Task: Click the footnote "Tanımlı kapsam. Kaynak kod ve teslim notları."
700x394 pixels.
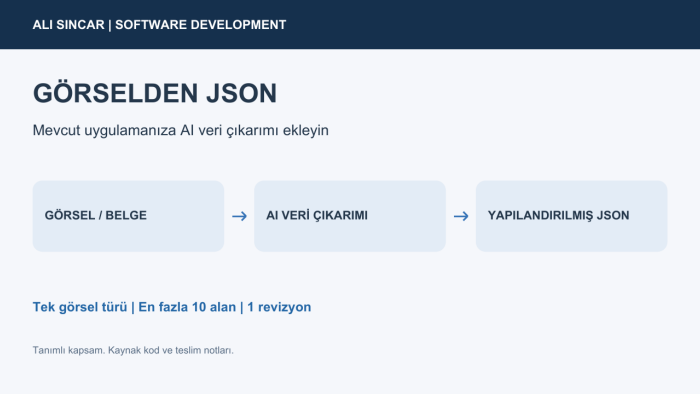Action: (133, 350)
